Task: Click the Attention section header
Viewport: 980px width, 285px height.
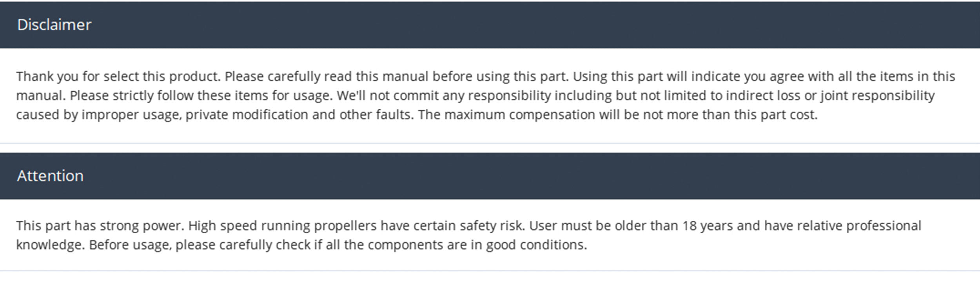Action: tap(490, 176)
